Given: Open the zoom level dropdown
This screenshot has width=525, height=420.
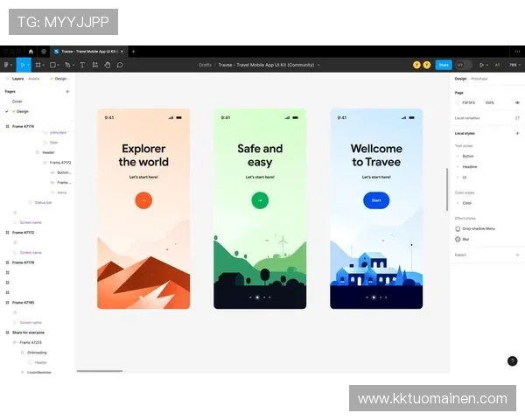Looking at the screenshot, I should 513,65.
